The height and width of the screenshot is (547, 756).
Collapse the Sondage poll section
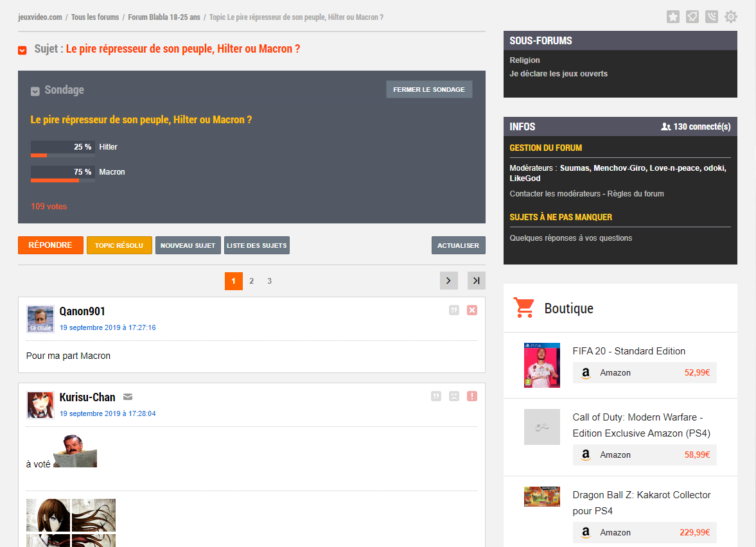click(x=35, y=91)
